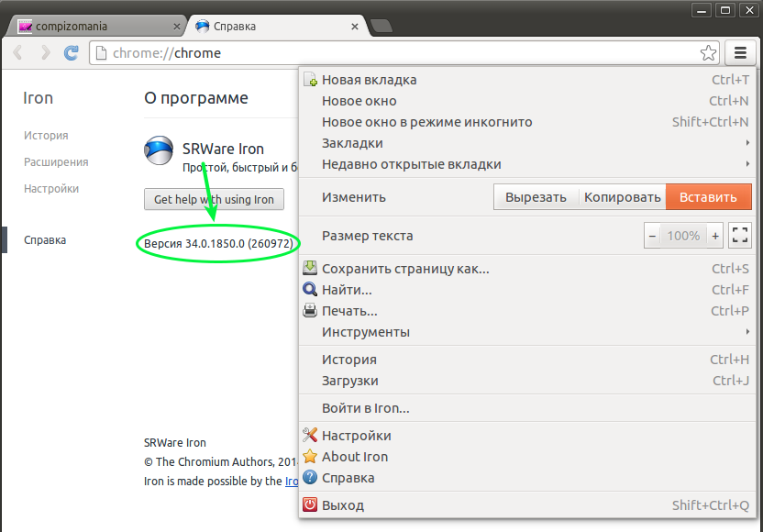Click the back navigation arrow
The image size is (763, 532).
tap(18, 52)
